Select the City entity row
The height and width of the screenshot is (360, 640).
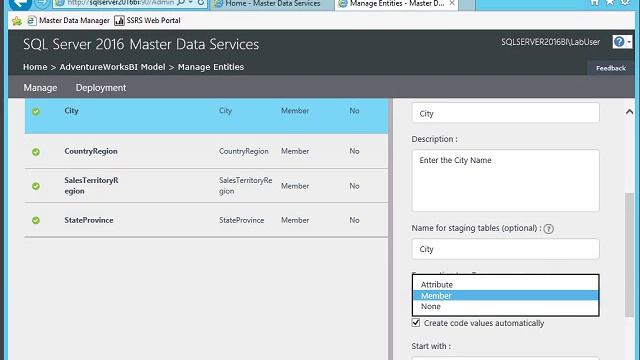click(206, 116)
